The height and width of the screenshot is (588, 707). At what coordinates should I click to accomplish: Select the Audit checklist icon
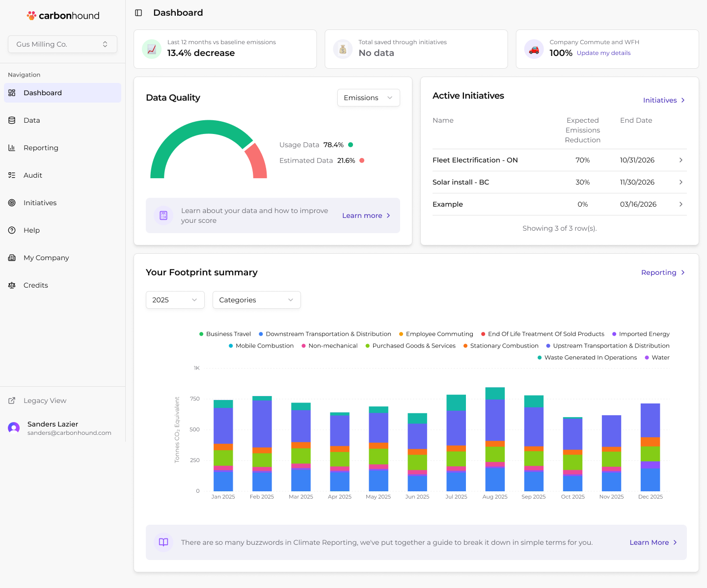(12, 175)
